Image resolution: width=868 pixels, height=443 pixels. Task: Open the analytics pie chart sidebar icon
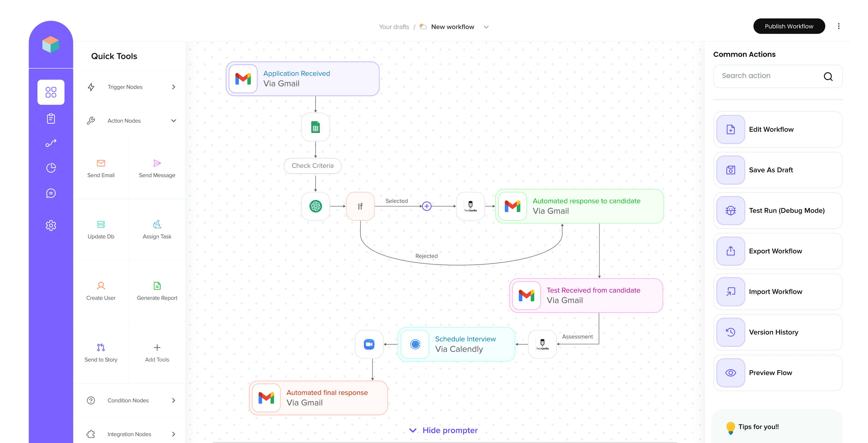[x=51, y=167]
